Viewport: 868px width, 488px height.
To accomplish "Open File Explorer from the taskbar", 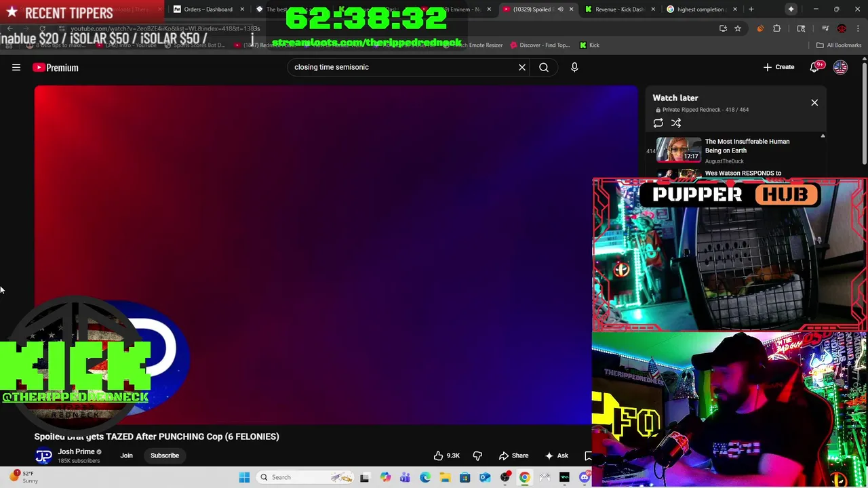I will (x=445, y=477).
